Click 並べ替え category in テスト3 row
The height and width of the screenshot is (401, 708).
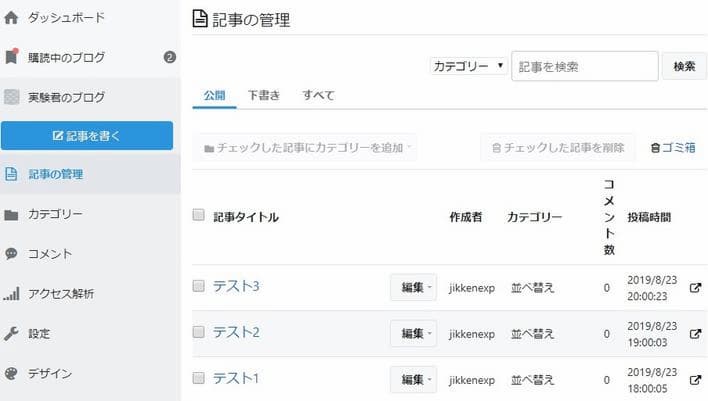pyautogui.click(x=532, y=288)
